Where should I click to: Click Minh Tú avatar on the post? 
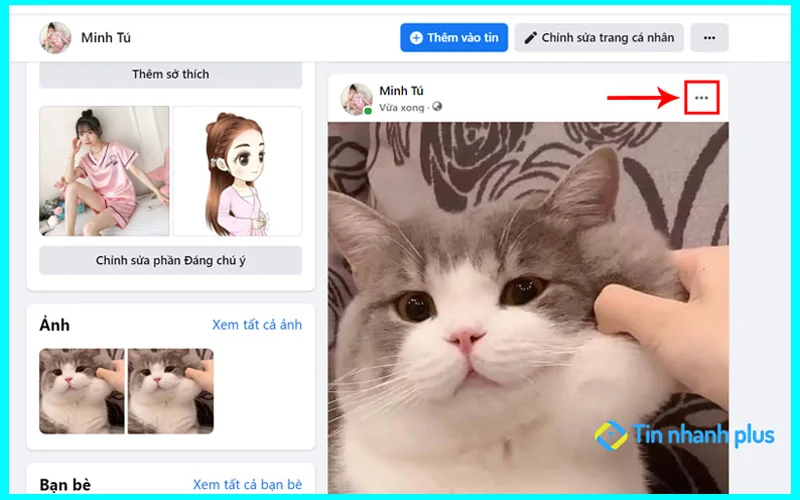(x=357, y=99)
